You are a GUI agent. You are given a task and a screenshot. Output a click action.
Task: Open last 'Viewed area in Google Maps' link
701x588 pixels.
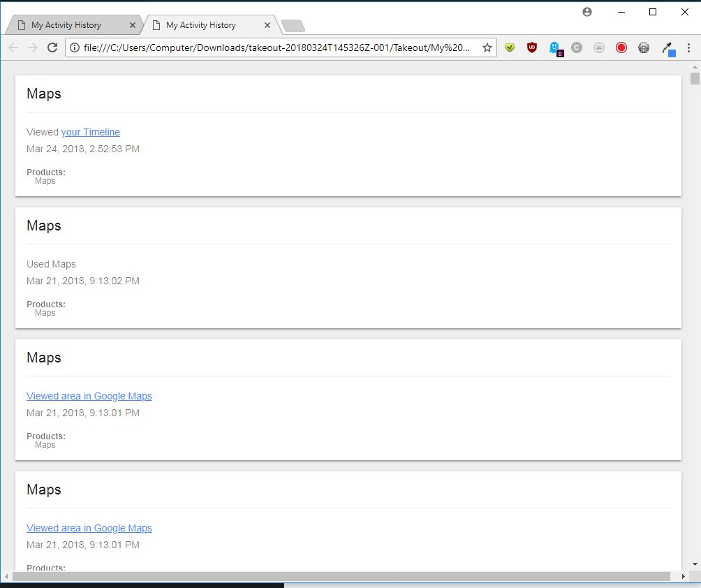[89, 528]
